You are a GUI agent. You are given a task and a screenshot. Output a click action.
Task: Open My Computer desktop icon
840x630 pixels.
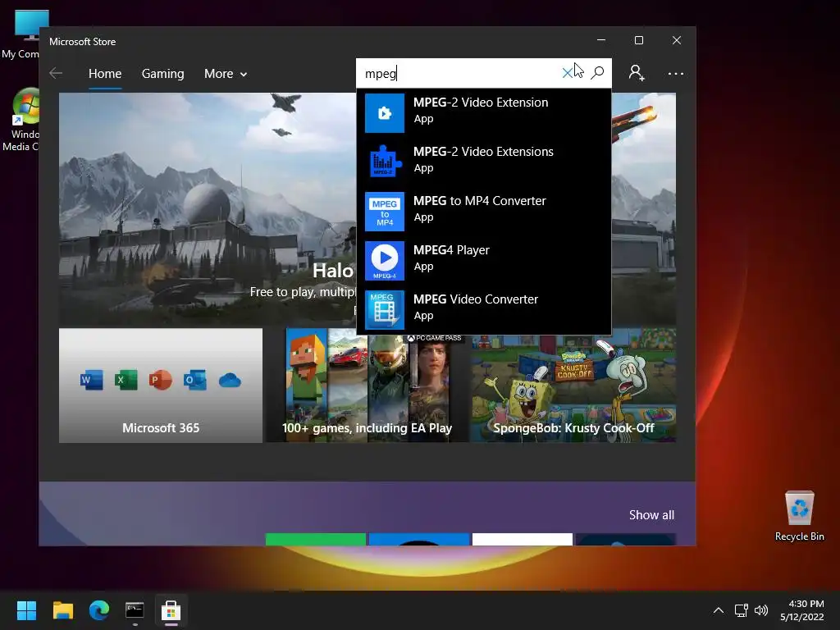pos(21,34)
